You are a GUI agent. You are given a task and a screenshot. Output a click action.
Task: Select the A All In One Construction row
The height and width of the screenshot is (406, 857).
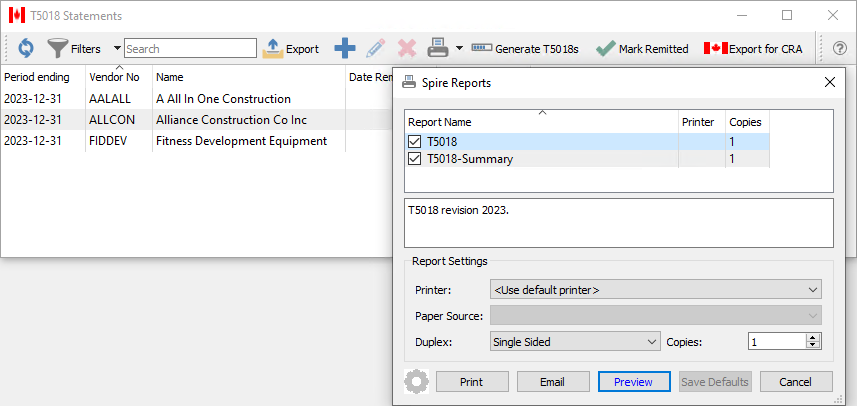(197, 99)
